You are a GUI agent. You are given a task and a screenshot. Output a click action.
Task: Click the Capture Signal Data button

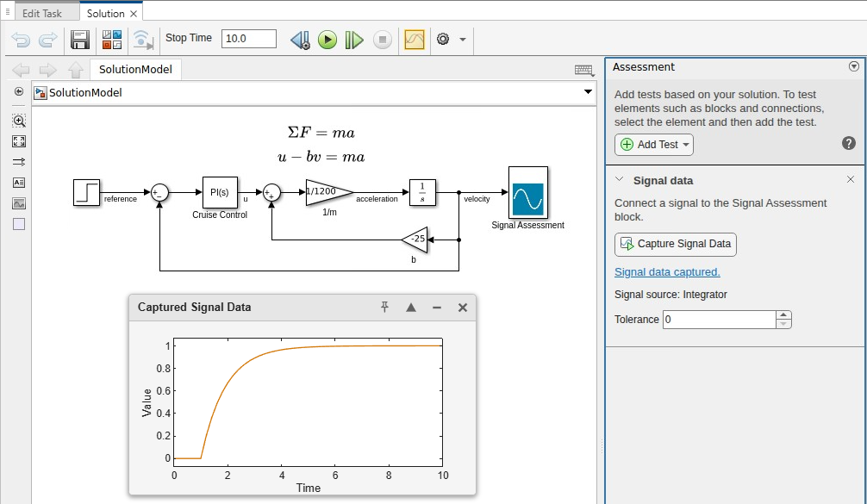(675, 244)
